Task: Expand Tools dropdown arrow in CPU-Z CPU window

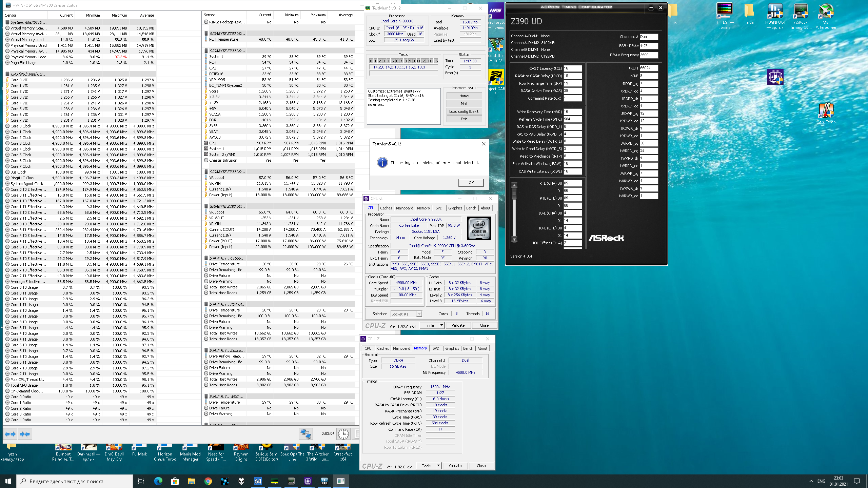Action: [441, 325]
